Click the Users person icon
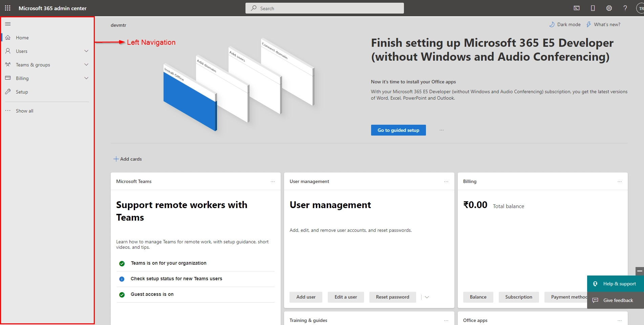 coord(8,51)
